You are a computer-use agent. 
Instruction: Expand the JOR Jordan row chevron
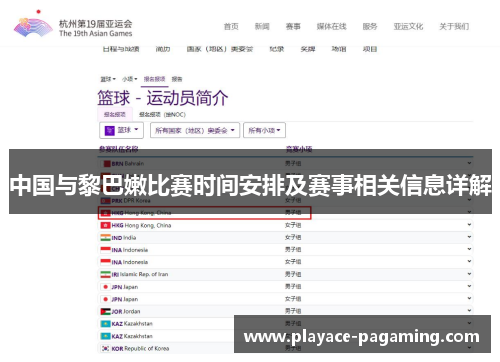coord(469,311)
